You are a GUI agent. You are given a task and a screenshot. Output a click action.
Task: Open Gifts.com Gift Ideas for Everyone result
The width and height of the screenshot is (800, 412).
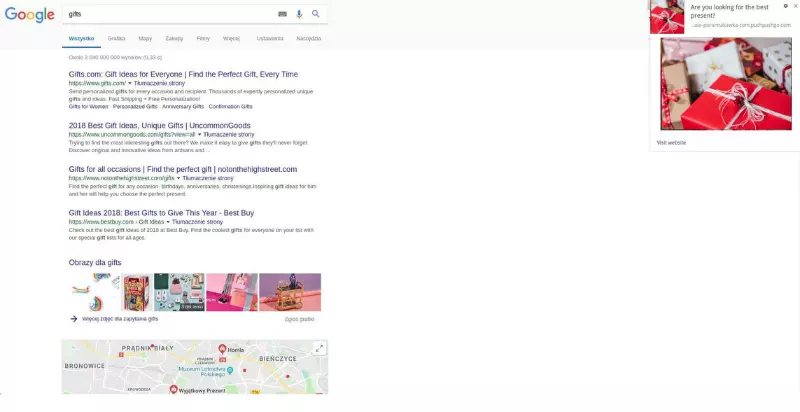(x=183, y=74)
